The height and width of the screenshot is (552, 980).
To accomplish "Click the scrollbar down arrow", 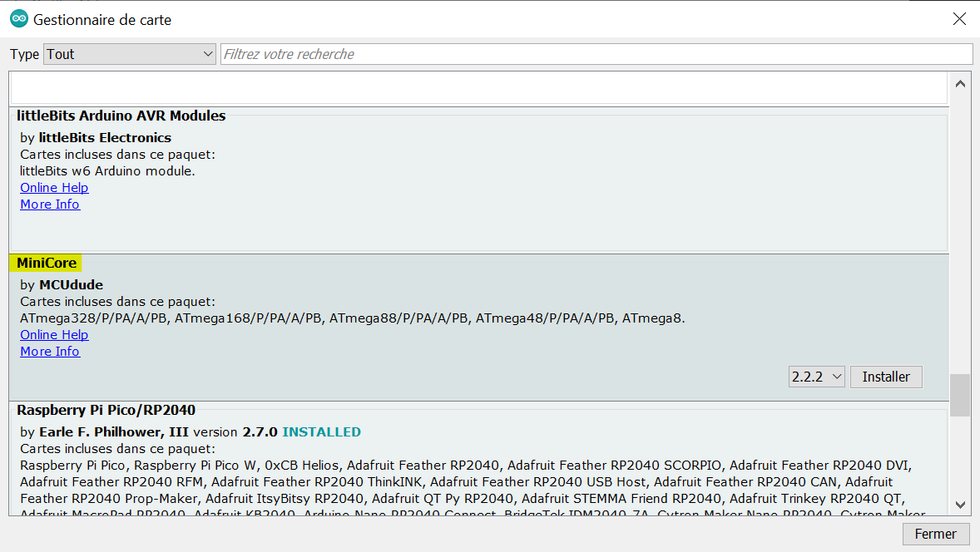I will point(960,505).
